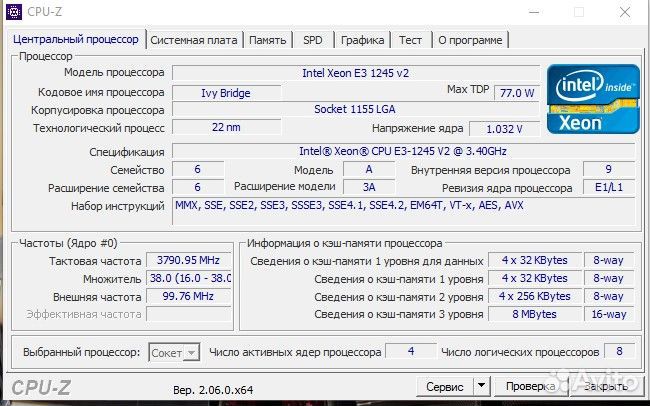The image size is (650, 406).
Task: Click the empty Эффективная частота field
Action: 189,314
